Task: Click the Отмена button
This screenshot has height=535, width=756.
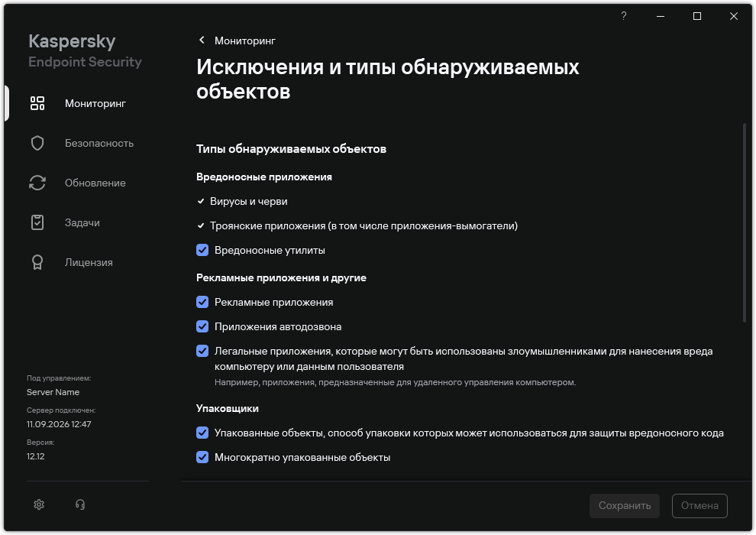Action: tap(699, 505)
